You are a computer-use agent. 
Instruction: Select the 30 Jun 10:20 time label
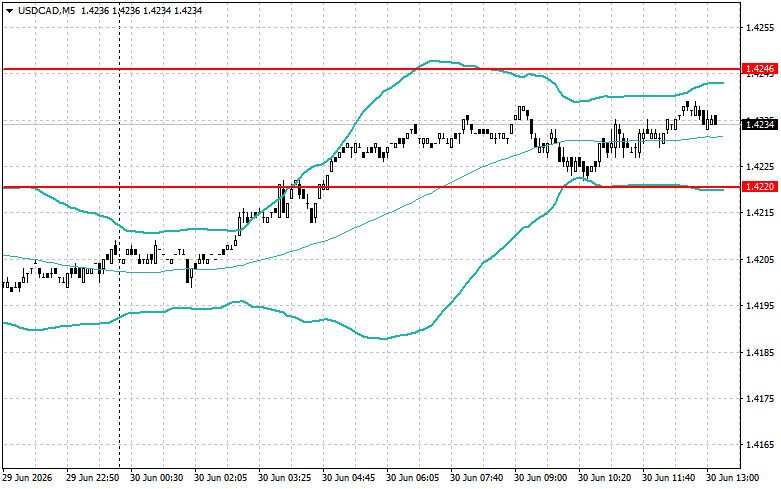(605, 478)
